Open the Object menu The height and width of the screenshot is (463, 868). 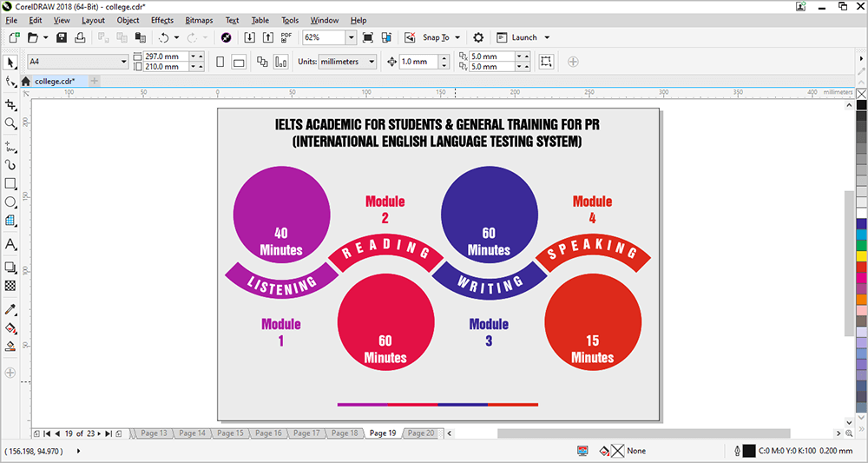(128, 21)
